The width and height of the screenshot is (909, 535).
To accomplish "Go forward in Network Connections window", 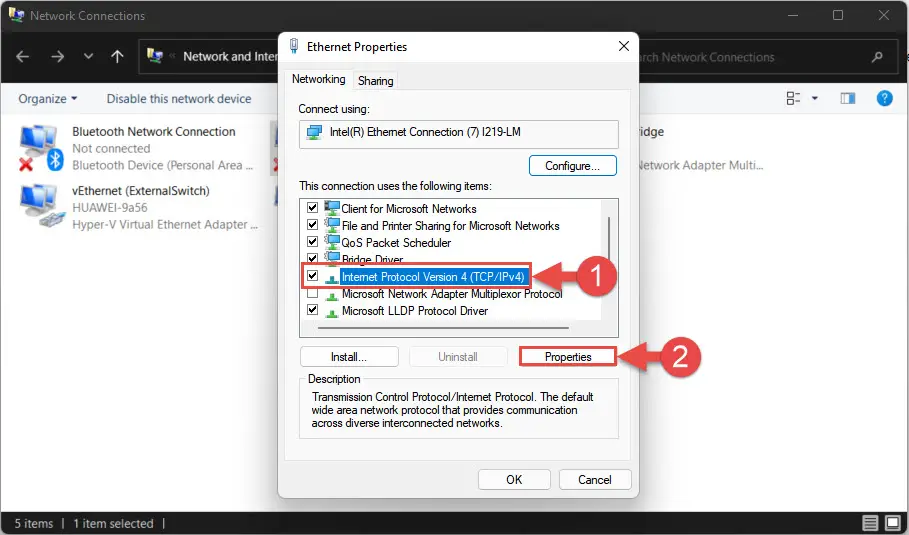I will (x=57, y=56).
